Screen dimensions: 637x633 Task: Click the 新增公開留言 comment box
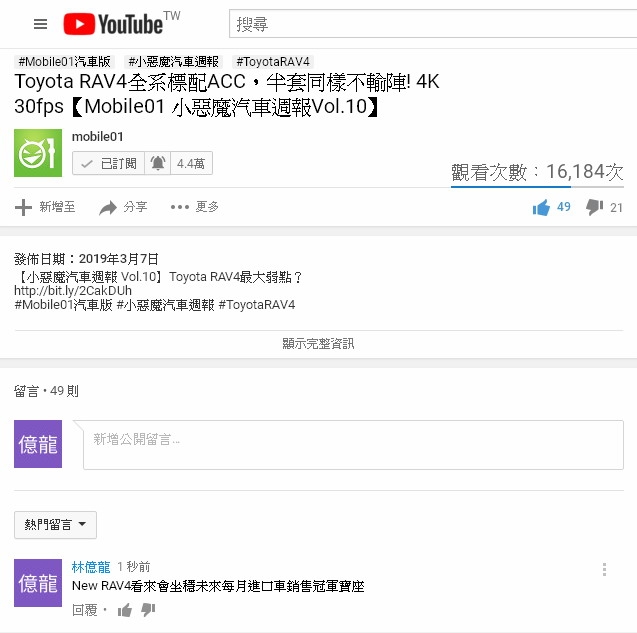[353, 445]
